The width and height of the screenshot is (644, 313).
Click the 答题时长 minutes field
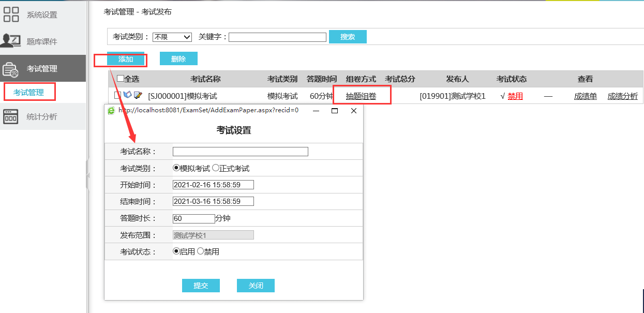click(193, 218)
